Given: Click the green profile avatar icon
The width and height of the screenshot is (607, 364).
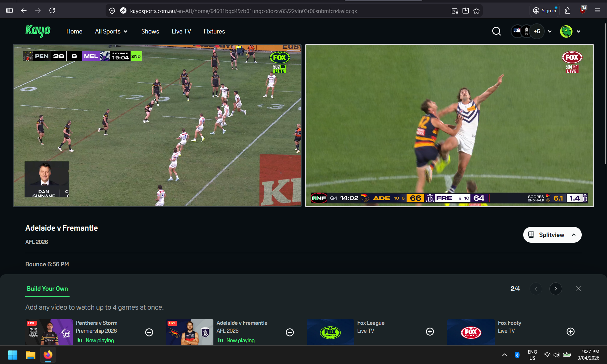Looking at the screenshot, I should click(566, 31).
